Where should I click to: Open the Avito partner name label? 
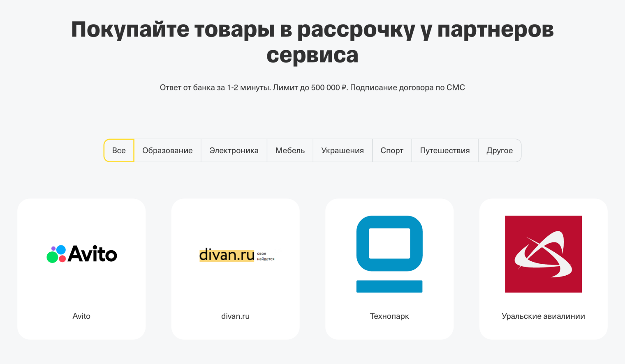(x=81, y=316)
